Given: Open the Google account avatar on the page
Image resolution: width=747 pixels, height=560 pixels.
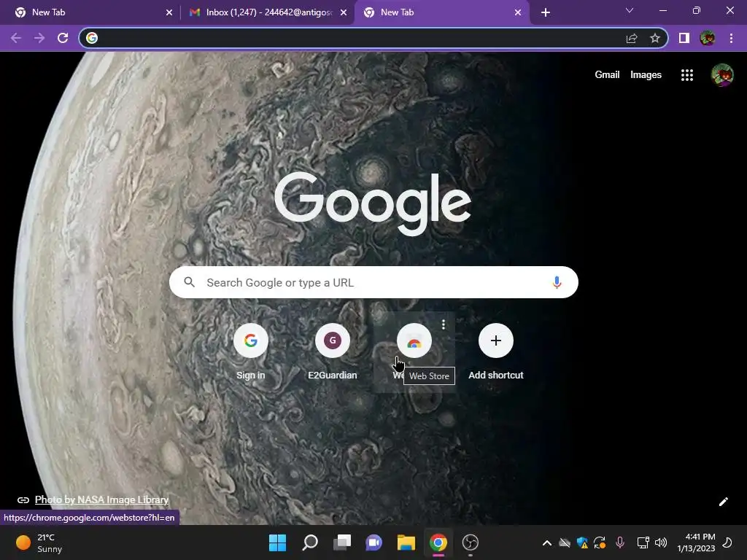Looking at the screenshot, I should [722, 75].
